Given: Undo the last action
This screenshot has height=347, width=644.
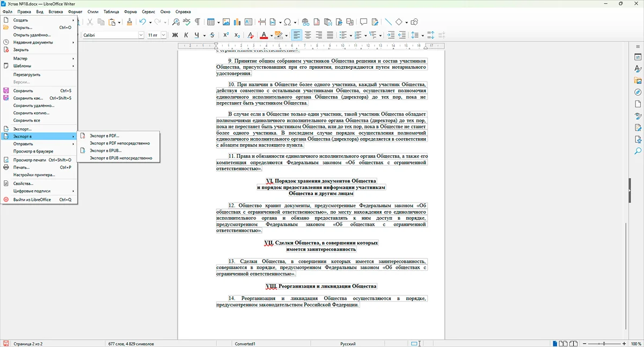Looking at the screenshot, I should (x=142, y=22).
